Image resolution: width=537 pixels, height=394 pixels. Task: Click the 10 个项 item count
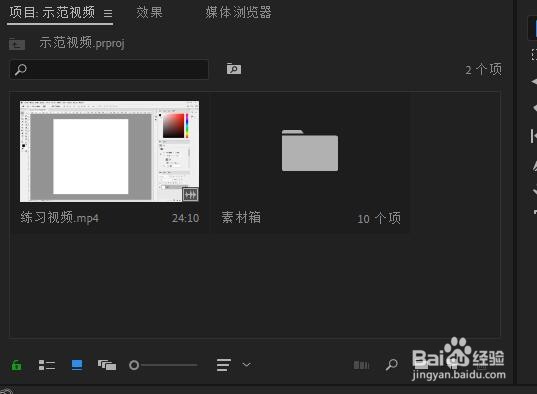(379, 218)
